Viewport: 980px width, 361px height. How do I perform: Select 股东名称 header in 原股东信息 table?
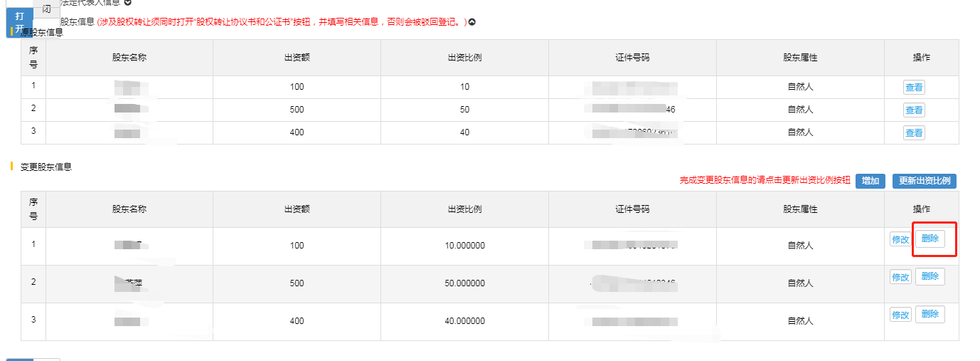pyautogui.click(x=129, y=58)
